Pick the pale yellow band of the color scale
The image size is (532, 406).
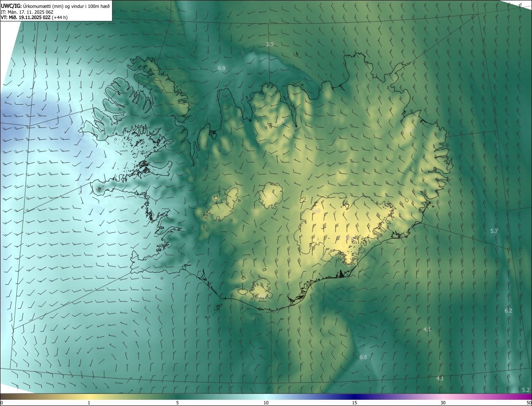[x=89, y=396]
